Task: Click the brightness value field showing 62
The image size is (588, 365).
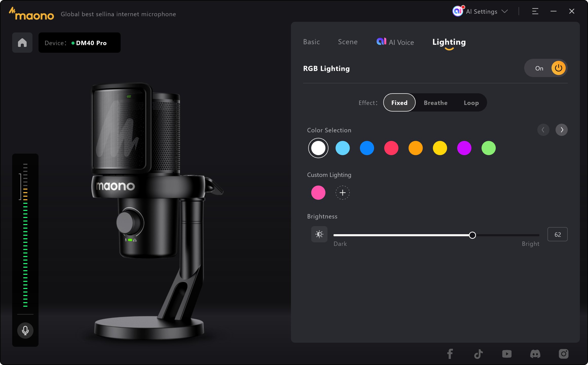Action: coord(557,234)
